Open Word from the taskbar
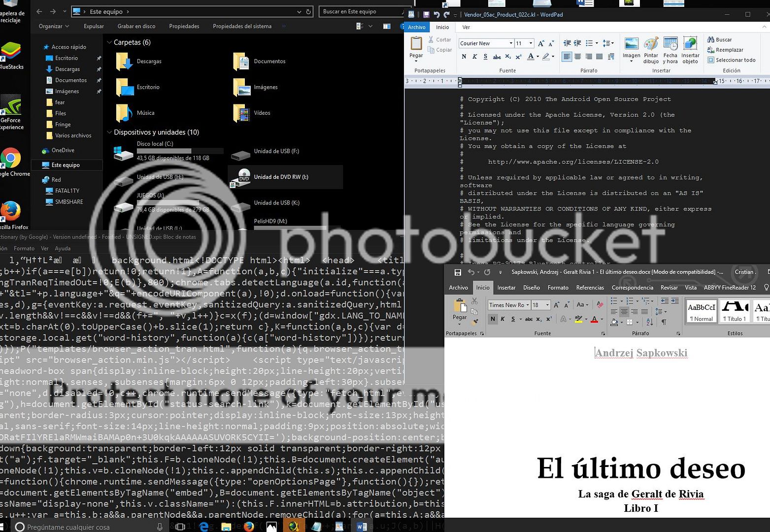 [x=362, y=527]
